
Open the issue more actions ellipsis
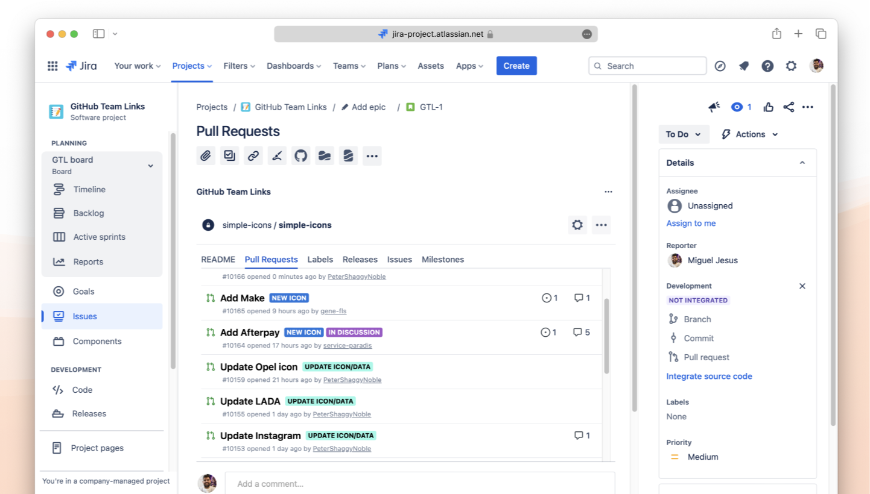click(808, 107)
